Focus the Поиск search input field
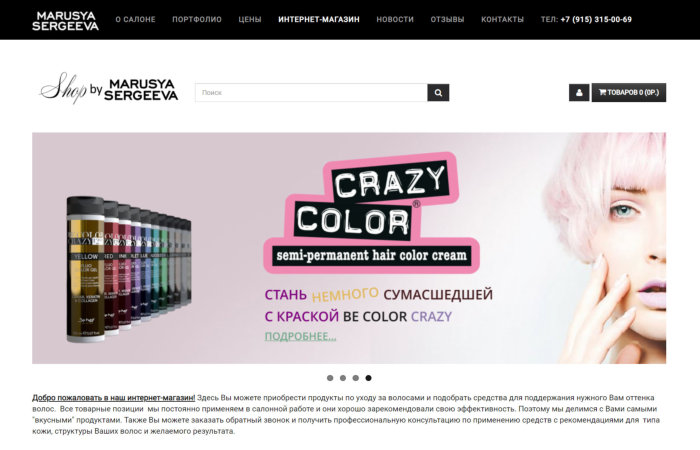 tap(311, 93)
